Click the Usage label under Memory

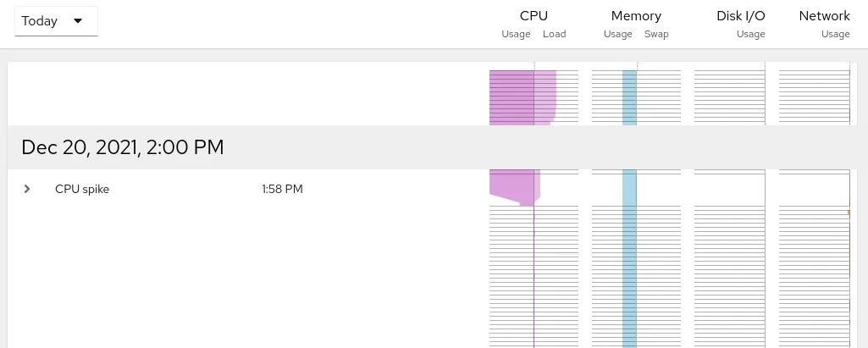coord(618,34)
